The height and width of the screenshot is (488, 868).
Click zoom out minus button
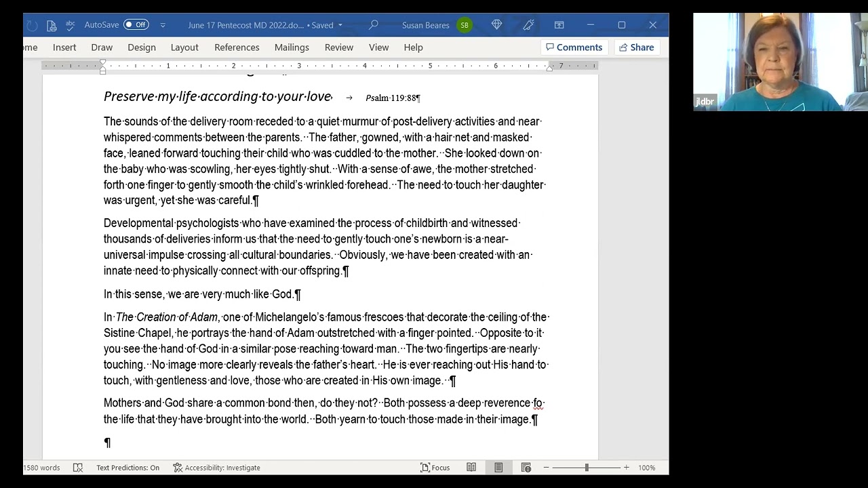tap(546, 468)
